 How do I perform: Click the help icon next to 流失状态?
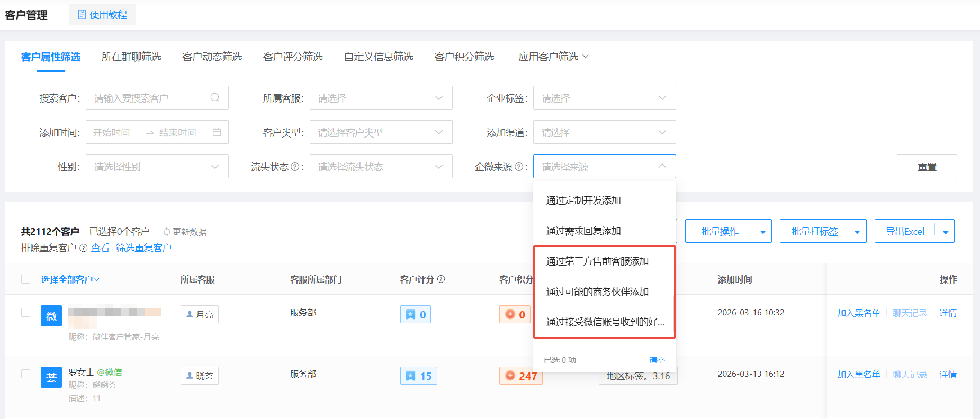click(295, 167)
